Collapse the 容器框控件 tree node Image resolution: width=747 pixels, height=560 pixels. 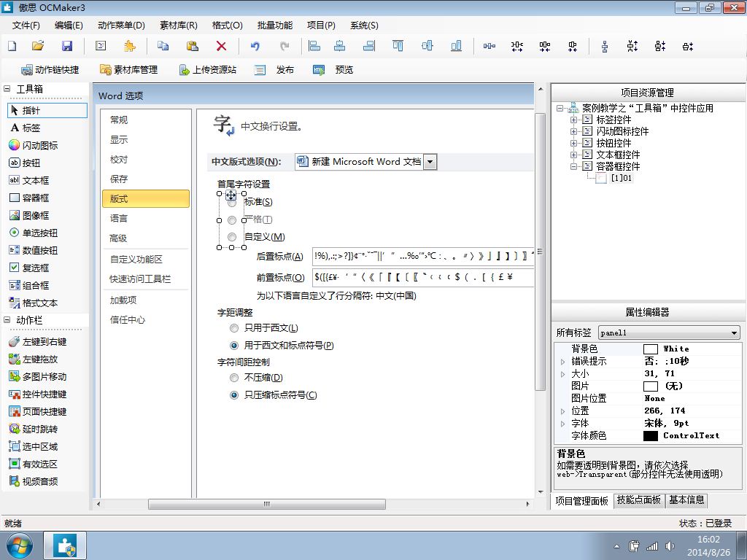point(573,166)
